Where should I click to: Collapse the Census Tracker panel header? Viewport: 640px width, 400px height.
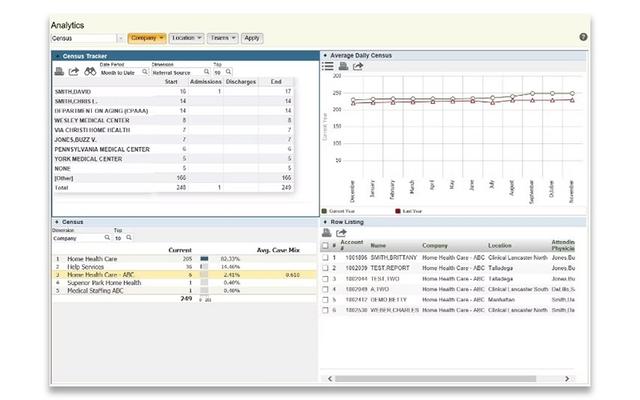57,56
